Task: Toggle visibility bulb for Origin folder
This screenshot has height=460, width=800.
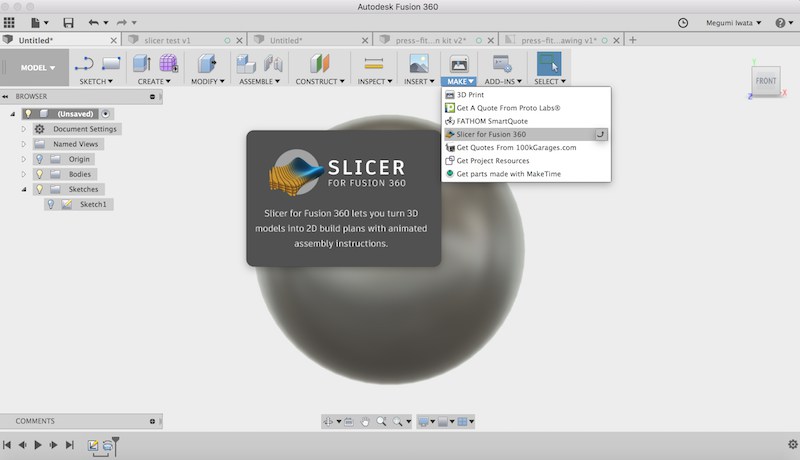Action: [39, 159]
